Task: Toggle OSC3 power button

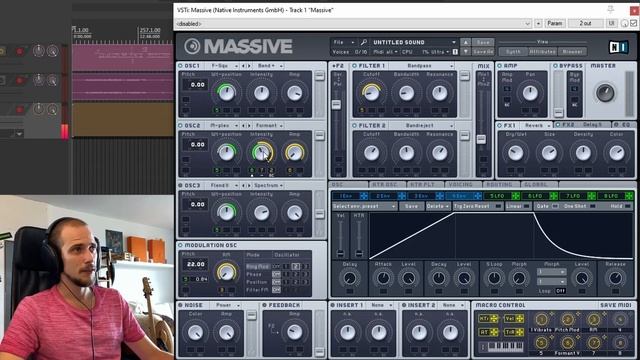Action: tap(180, 185)
